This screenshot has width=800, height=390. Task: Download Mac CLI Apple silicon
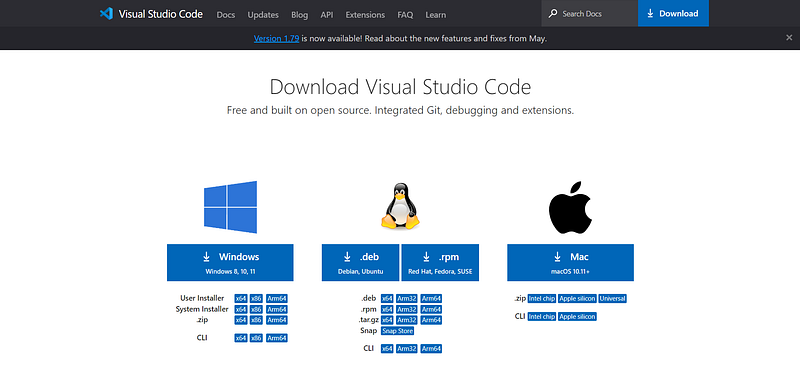(x=577, y=316)
